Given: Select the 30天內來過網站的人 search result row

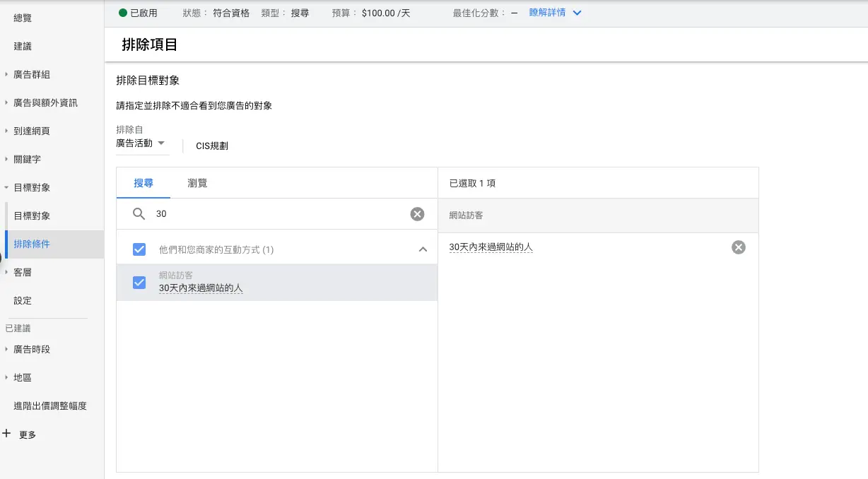Looking at the screenshot, I should click(277, 283).
